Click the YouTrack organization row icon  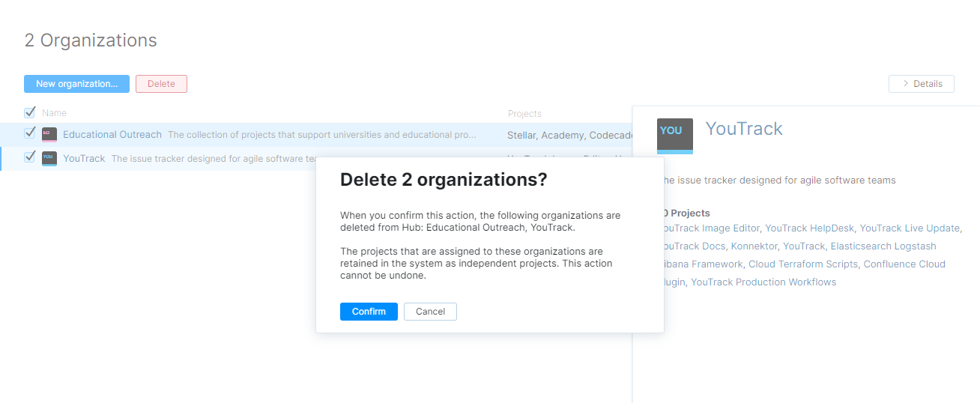pyautogui.click(x=49, y=158)
